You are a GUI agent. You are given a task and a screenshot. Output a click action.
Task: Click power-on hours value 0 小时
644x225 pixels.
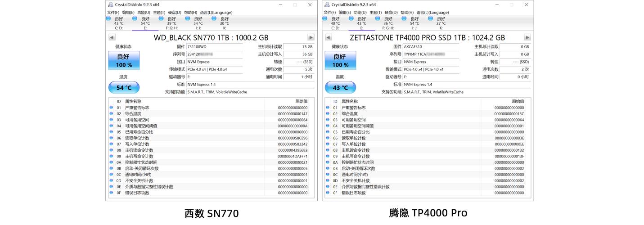pyautogui.click(x=515, y=77)
